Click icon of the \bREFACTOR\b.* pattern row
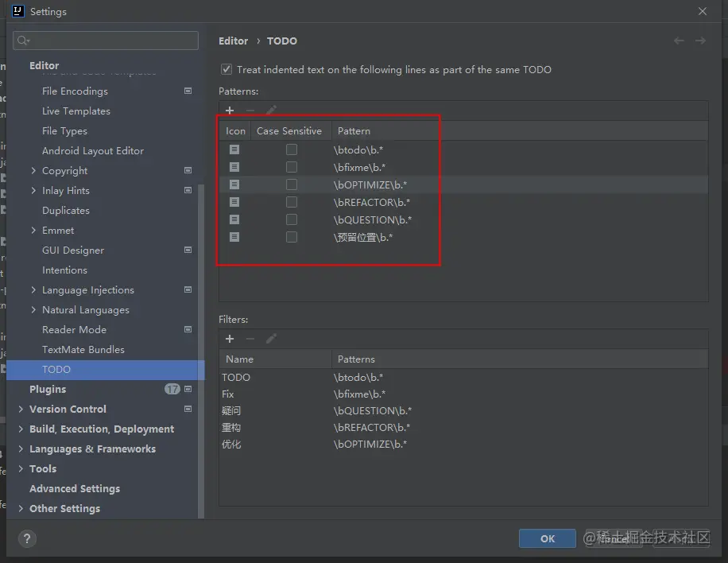 [x=234, y=202]
